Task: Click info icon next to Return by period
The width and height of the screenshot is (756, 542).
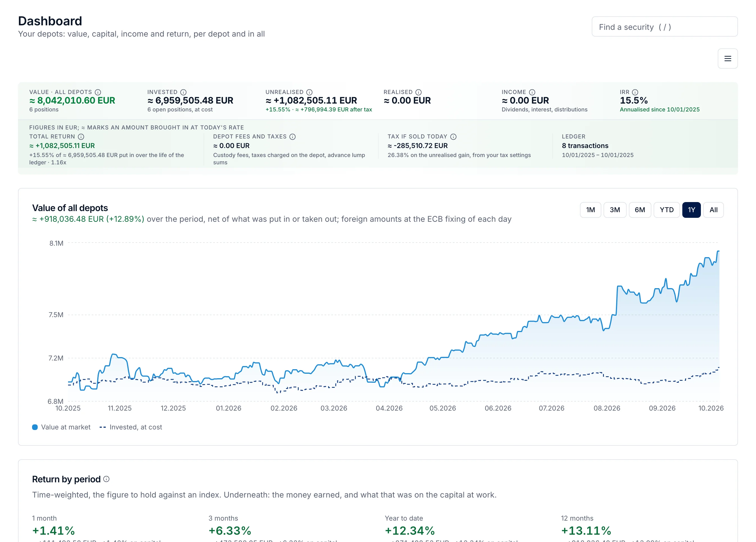Action: tap(106, 479)
